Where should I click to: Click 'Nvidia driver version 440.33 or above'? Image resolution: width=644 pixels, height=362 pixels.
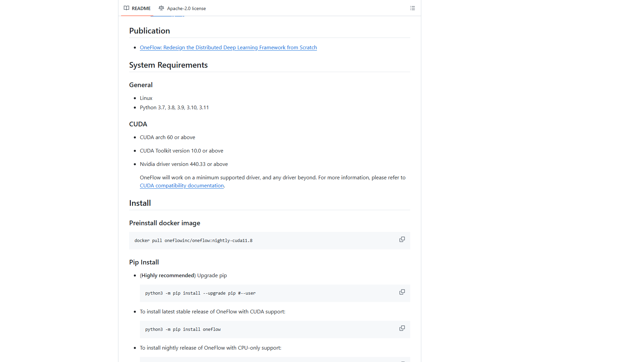pos(184,164)
